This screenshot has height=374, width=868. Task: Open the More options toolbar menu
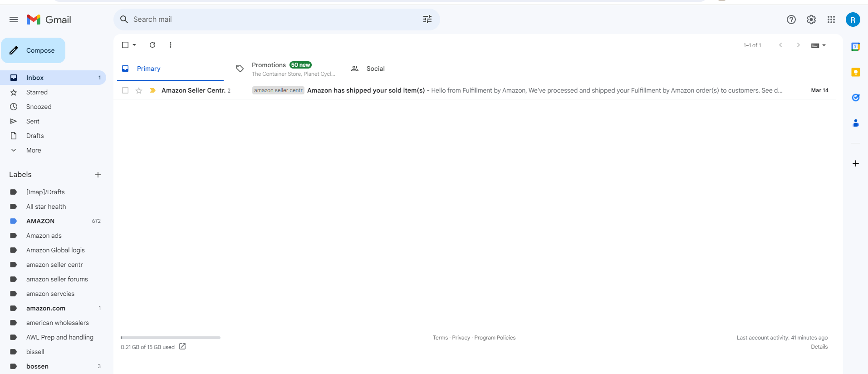(x=171, y=45)
